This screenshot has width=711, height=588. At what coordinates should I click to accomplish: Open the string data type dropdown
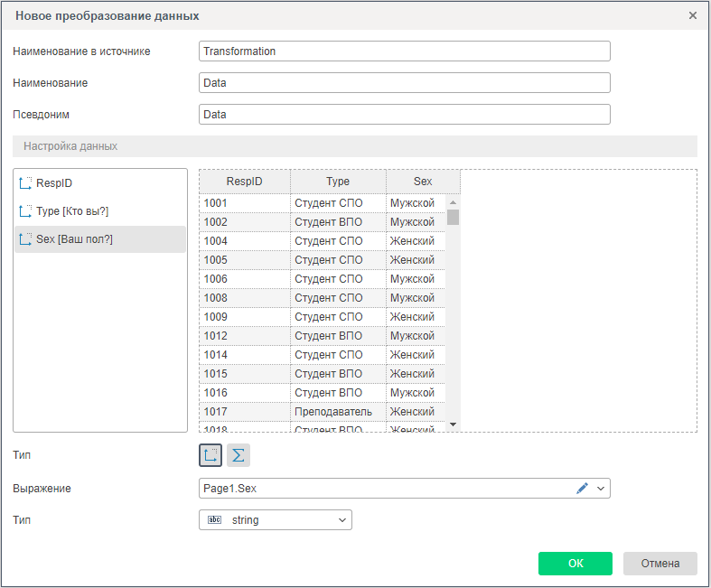(342, 520)
